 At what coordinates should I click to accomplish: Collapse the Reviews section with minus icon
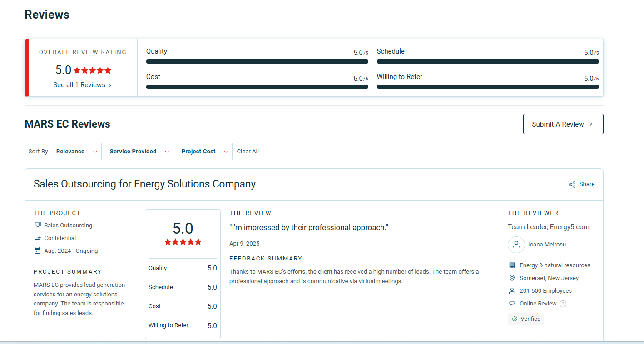tap(600, 15)
